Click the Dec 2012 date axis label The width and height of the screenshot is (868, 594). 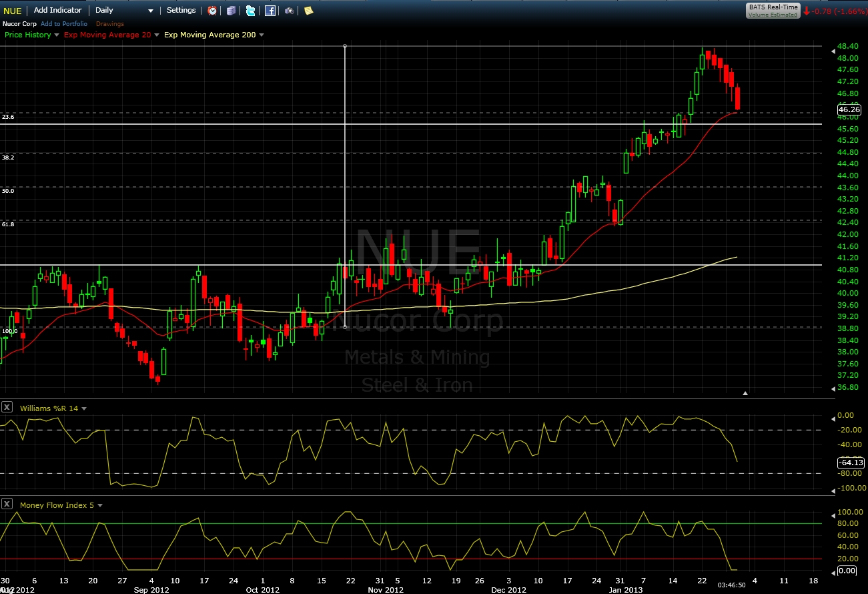click(508, 590)
